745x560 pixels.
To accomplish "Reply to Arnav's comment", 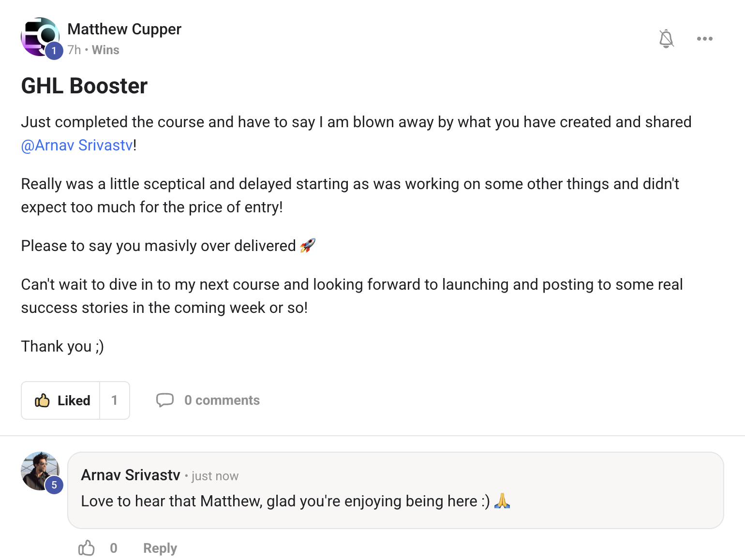I will click(x=160, y=548).
